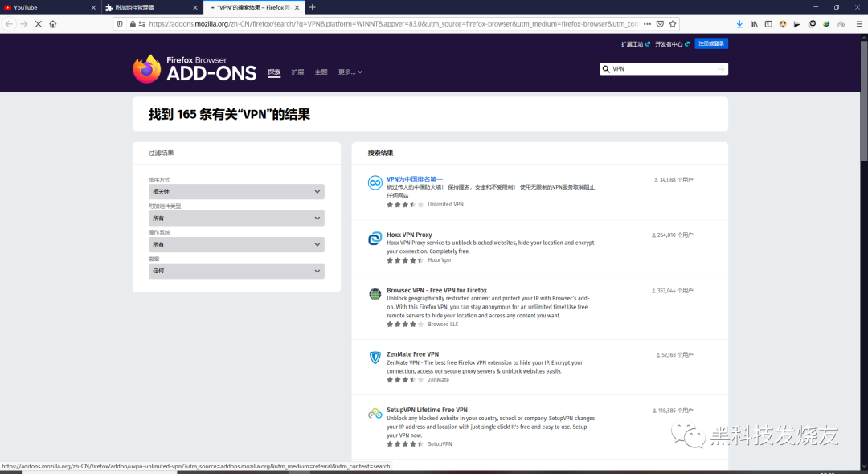Open the 操作系统 dropdown

pos(236,244)
